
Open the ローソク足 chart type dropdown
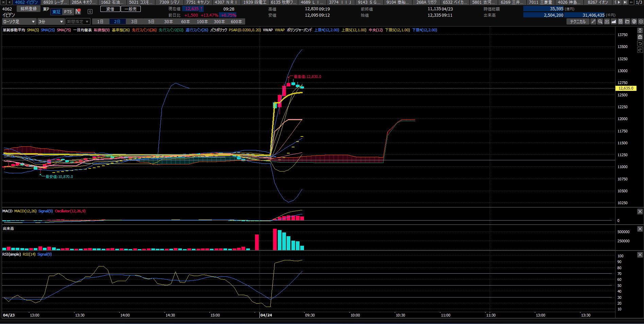point(19,21)
